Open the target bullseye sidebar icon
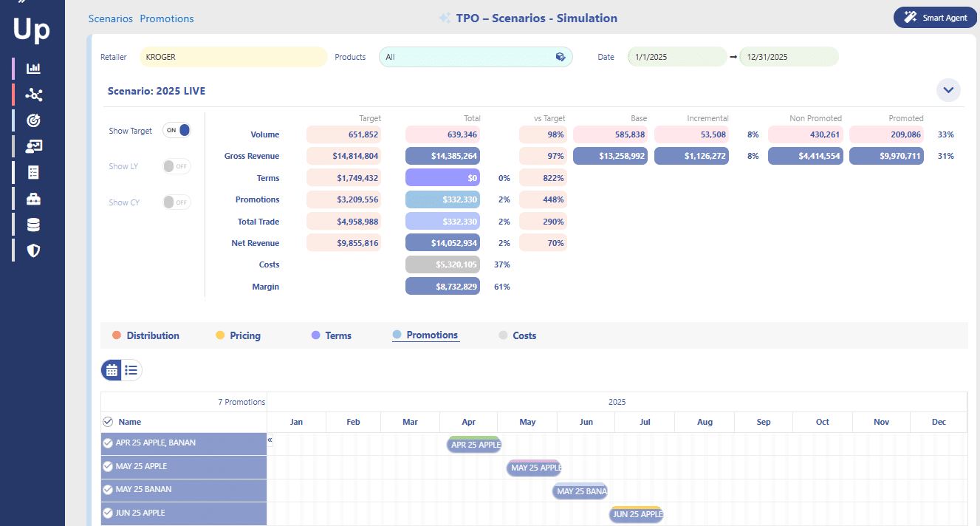Screen dimensions: 980x526 33,120
